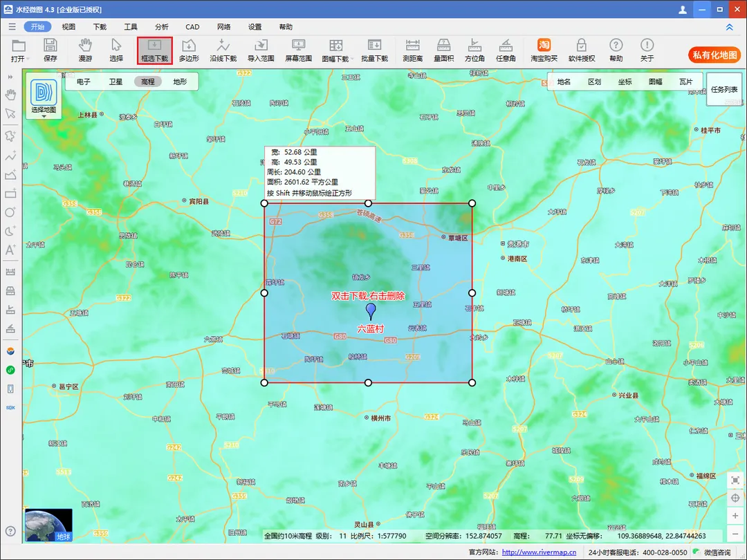Screen dimensions: 747x560
Task: Click the 批量下载 batch download icon
Action: point(374,50)
